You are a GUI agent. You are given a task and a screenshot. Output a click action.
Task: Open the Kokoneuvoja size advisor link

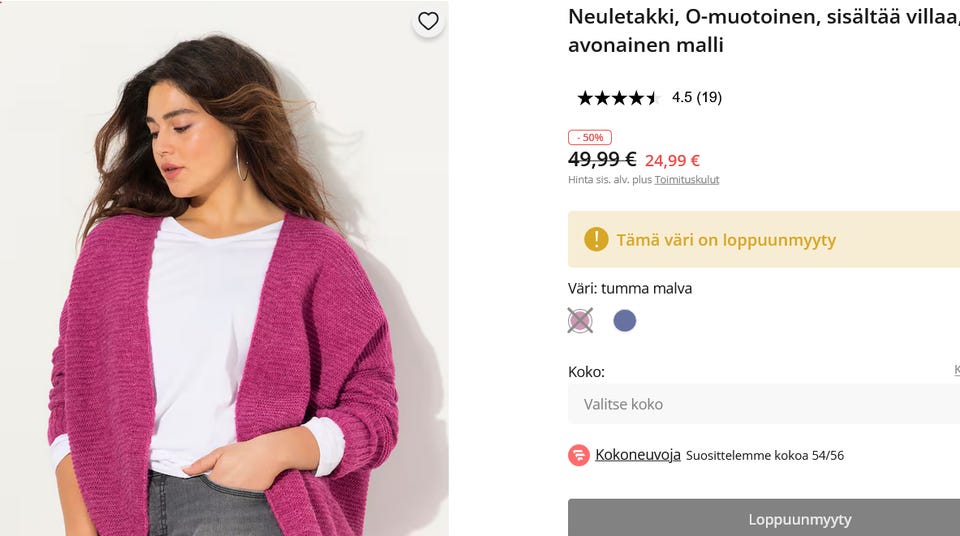click(x=638, y=455)
